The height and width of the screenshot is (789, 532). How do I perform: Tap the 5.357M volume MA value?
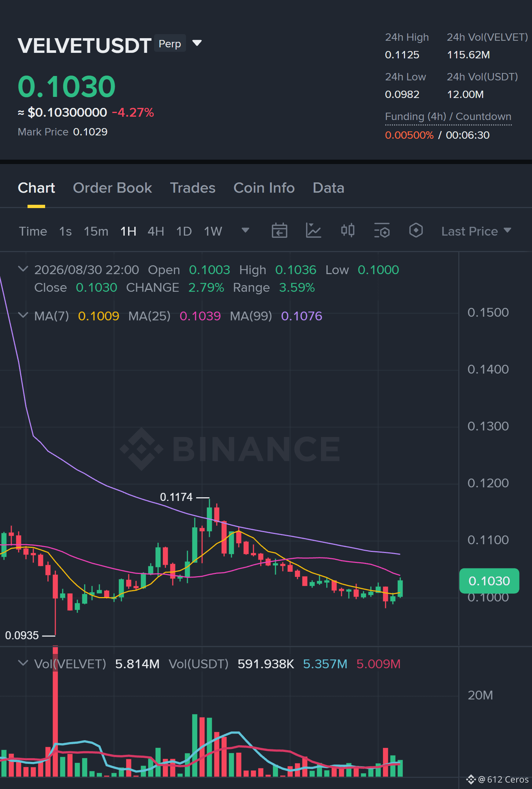[325, 664]
